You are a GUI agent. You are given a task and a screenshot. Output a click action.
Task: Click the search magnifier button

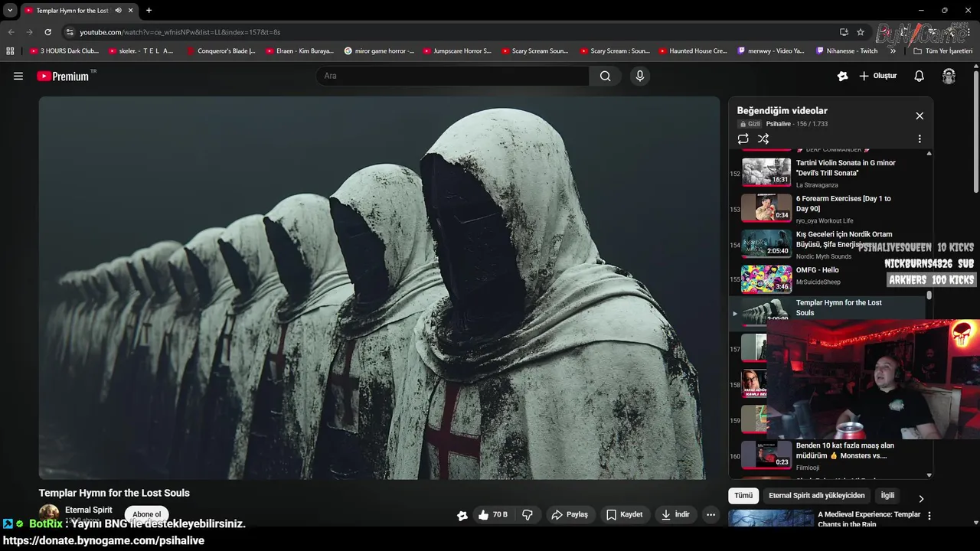click(x=605, y=76)
